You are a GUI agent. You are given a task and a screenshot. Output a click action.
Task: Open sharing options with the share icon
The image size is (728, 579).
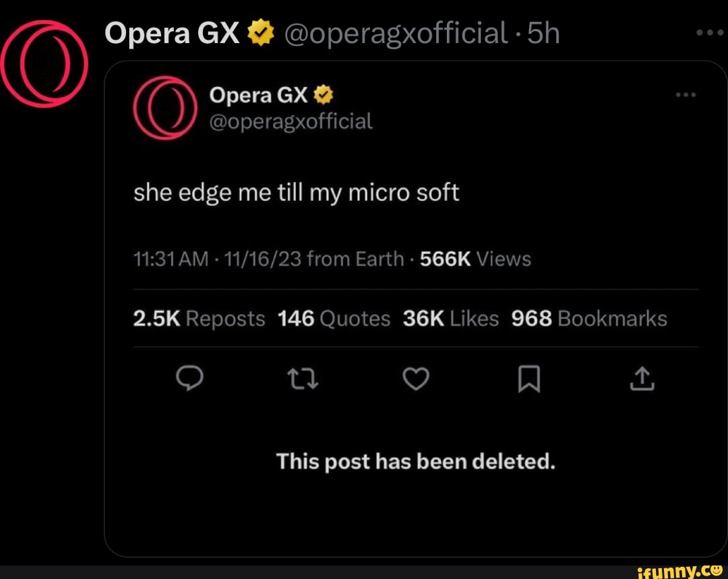point(641,379)
